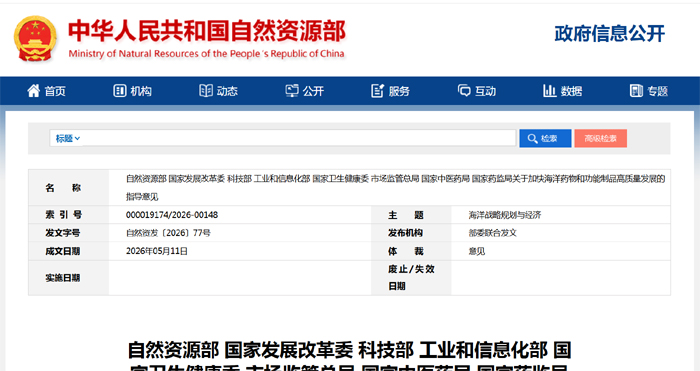
Task: Expand the 标题 search type dropdown
Action: tap(67, 138)
